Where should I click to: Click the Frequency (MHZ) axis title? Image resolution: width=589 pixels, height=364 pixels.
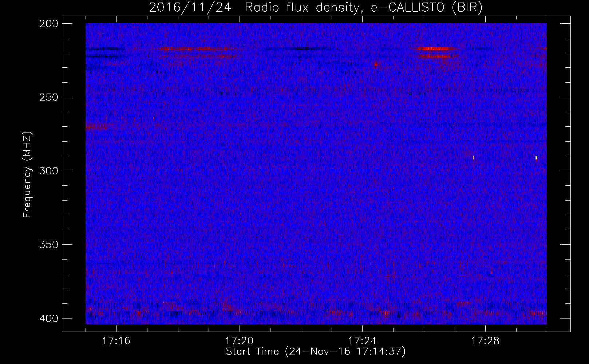tap(27, 174)
